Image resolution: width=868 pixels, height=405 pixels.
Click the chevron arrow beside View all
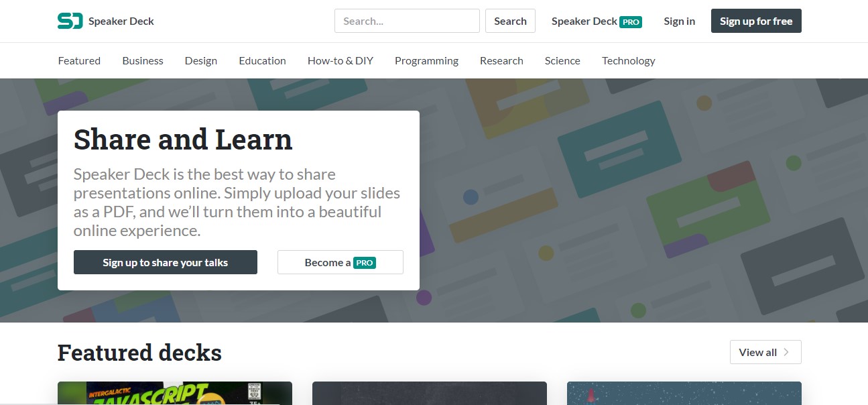(x=786, y=352)
